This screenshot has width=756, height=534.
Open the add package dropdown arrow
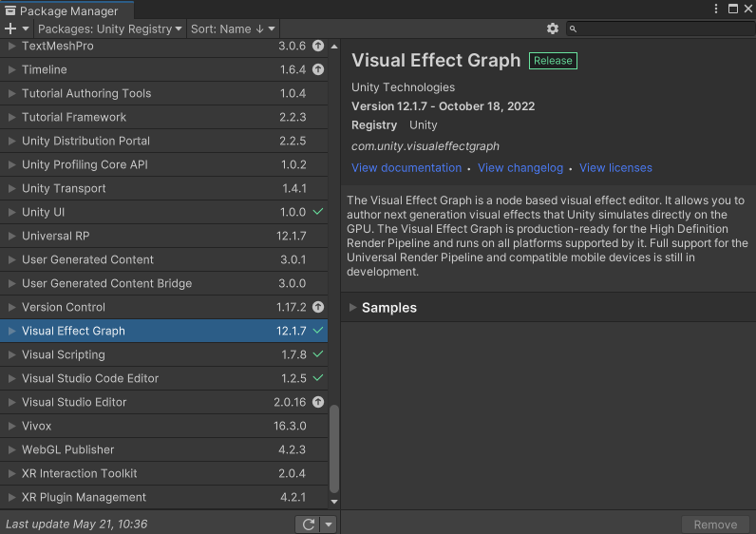pyautogui.click(x=26, y=29)
